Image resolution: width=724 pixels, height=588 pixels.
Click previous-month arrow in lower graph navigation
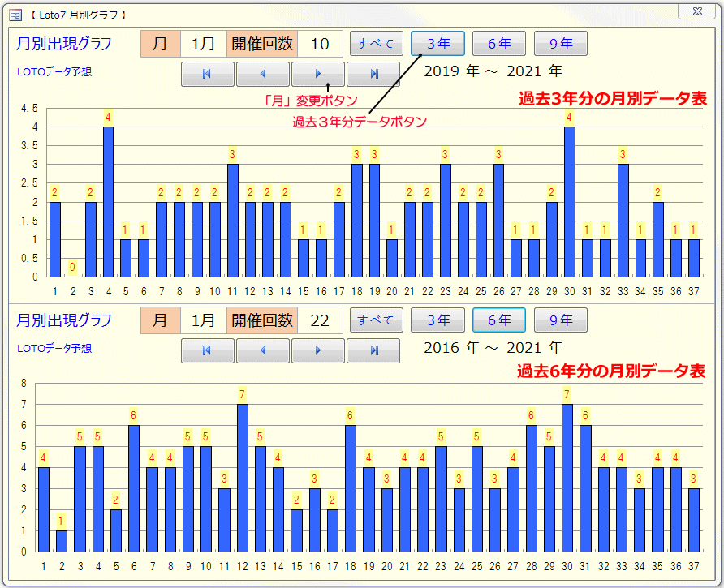click(x=263, y=350)
